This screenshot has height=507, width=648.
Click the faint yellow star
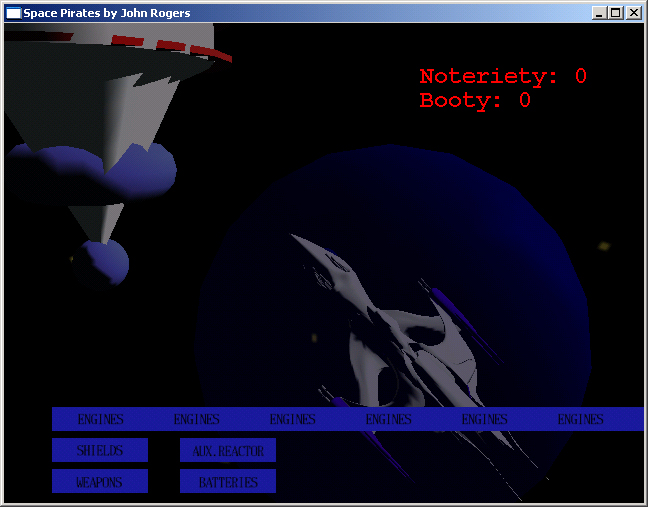pos(603,246)
